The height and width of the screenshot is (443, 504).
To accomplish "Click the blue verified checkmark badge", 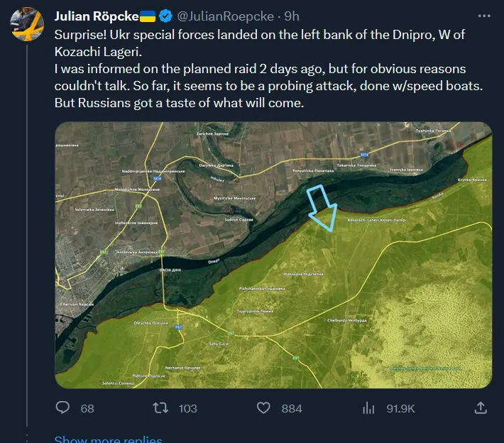I will coord(165,15).
